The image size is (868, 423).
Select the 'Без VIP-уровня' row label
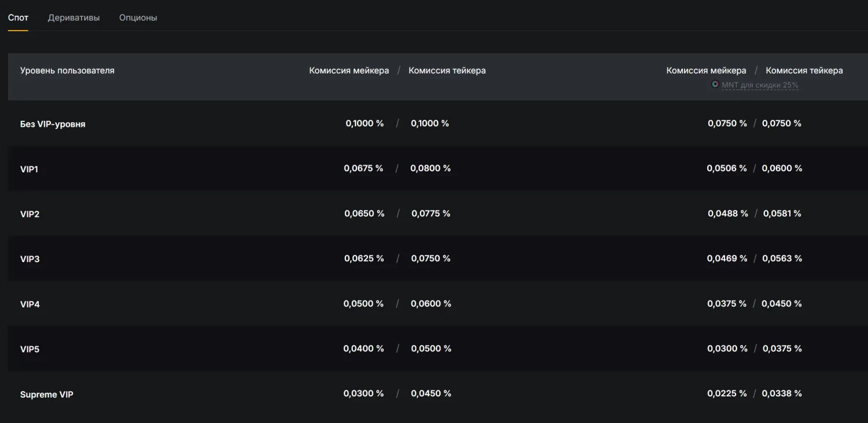click(x=53, y=124)
